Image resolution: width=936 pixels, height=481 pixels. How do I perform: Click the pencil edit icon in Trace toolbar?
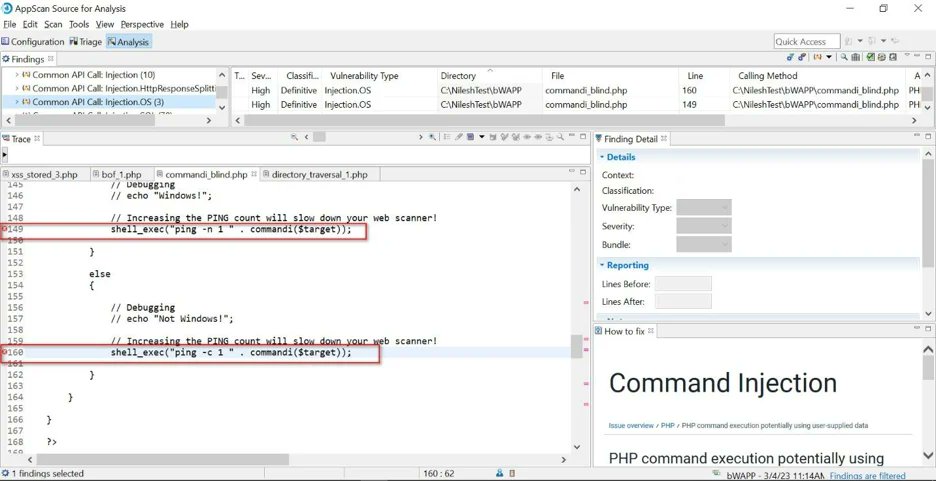tap(458, 137)
